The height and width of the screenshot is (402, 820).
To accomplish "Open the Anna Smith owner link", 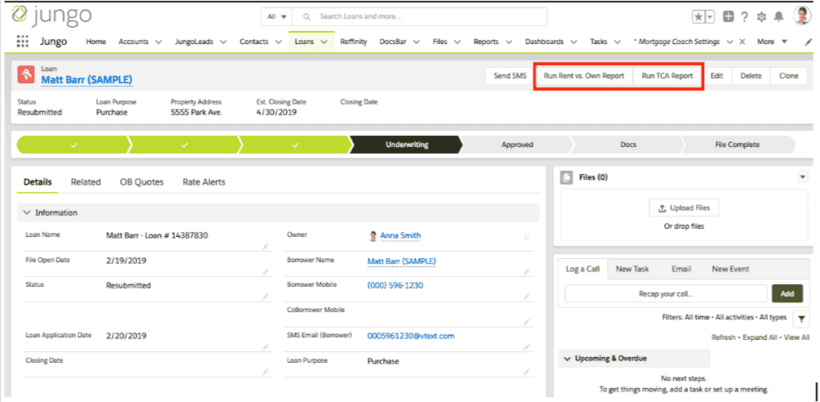I will coord(399,236).
